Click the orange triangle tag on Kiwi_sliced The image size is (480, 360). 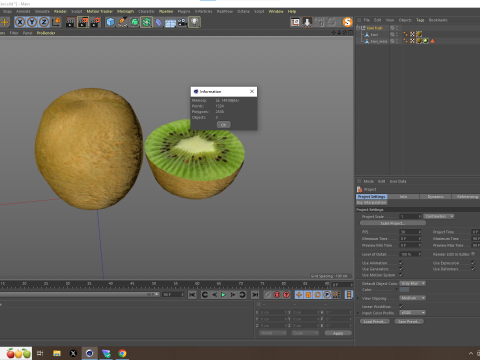(432, 41)
